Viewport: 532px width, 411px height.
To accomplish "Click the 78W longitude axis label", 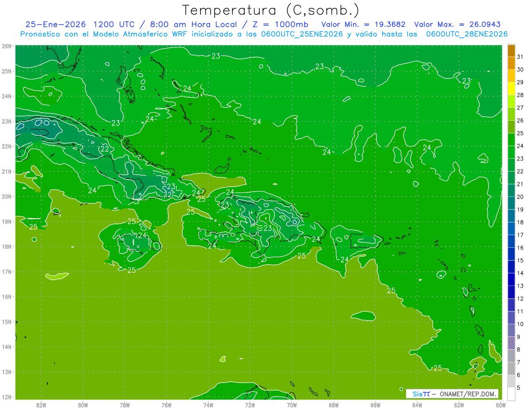I will pos(125,405).
